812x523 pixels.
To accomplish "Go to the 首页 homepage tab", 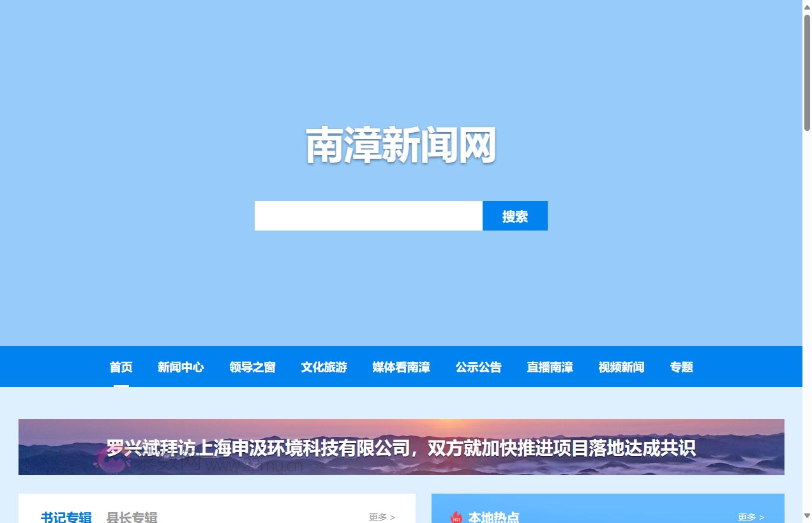I will pos(121,367).
